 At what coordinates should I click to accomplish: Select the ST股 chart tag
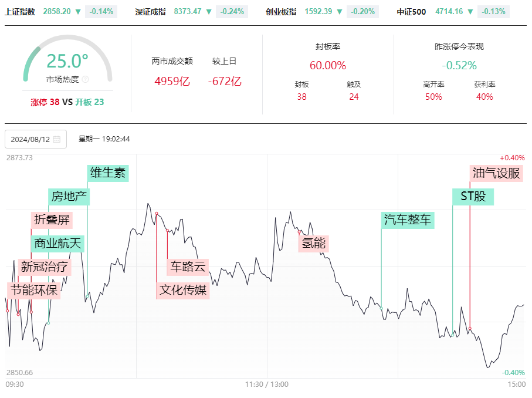pyautogui.click(x=473, y=197)
